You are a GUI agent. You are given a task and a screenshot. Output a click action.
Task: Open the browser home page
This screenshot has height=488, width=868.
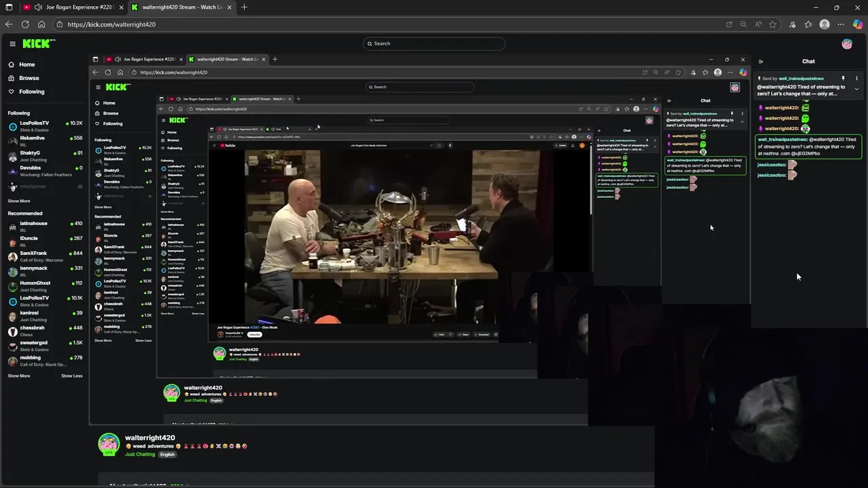[41, 24]
